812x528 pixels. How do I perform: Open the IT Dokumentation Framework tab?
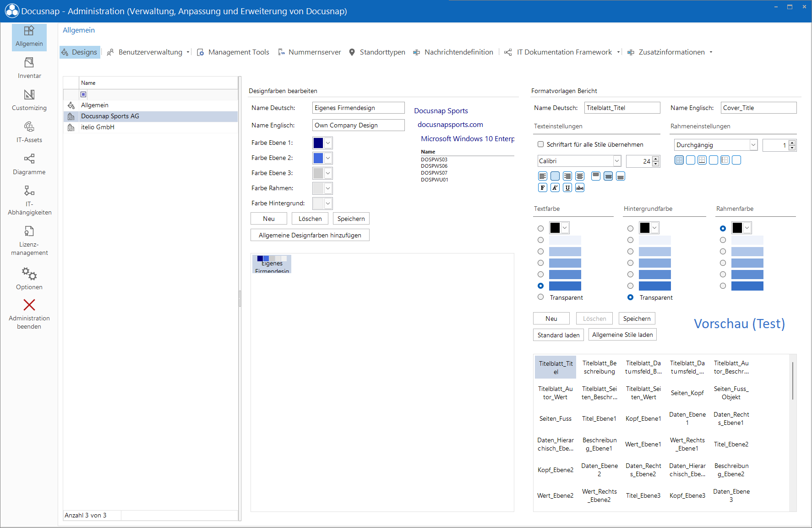coord(558,52)
